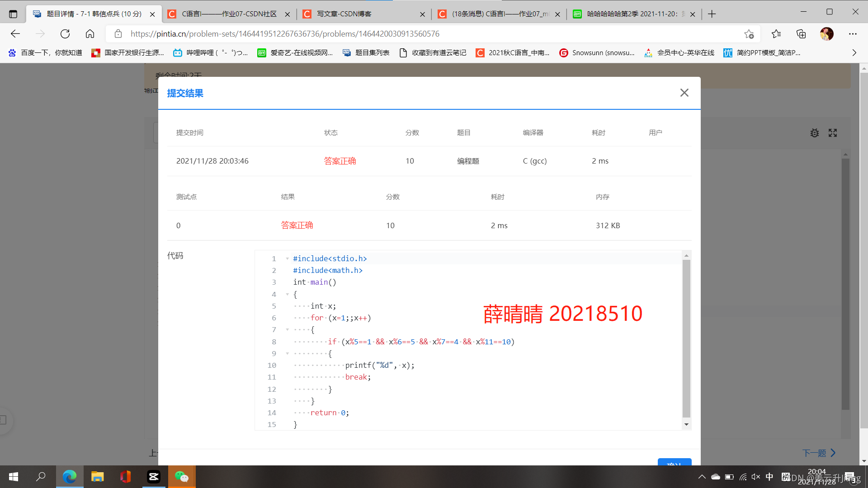This screenshot has height=488, width=868.
Task: Open browser settings and more menu
Action: [853, 34]
